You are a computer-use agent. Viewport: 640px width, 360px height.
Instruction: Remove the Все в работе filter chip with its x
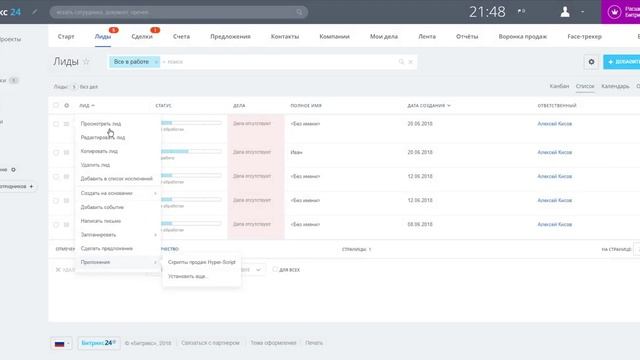[x=156, y=62]
